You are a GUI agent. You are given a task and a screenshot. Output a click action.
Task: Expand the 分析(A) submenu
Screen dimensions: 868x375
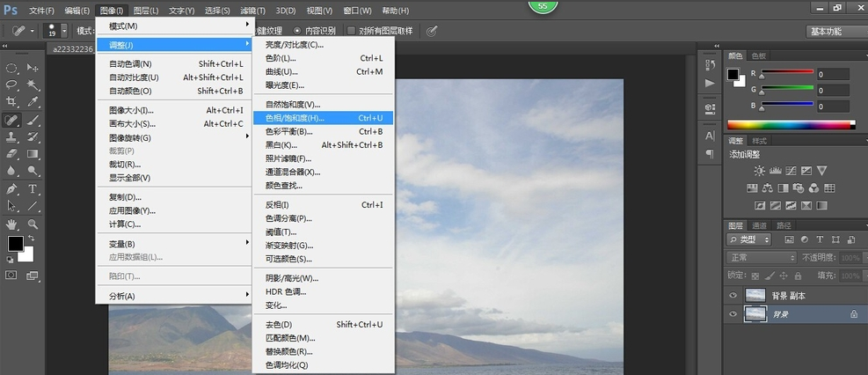click(175, 296)
